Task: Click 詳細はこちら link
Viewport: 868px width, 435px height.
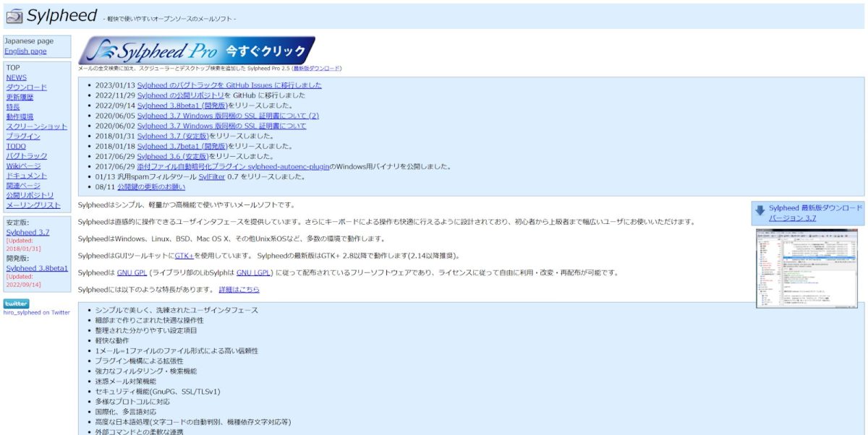Action: click(x=239, y=290)
